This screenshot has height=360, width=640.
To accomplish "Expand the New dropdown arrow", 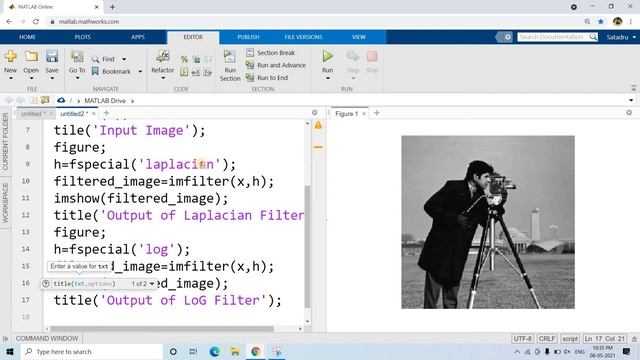I will pyautogui.click(x=11, y=78).
